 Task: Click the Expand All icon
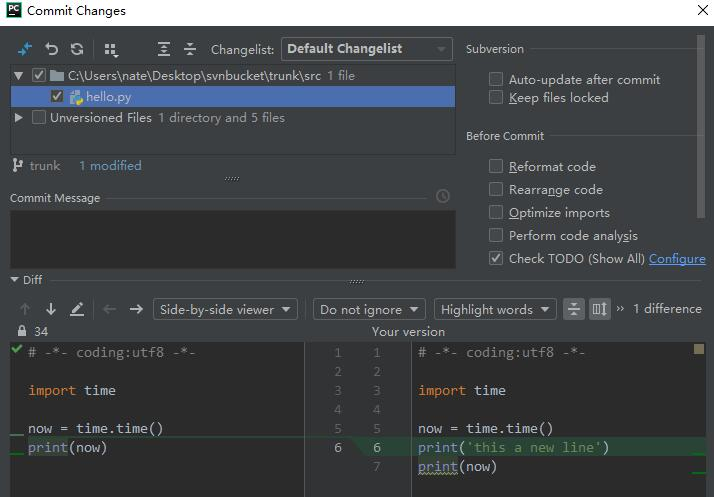164,49
